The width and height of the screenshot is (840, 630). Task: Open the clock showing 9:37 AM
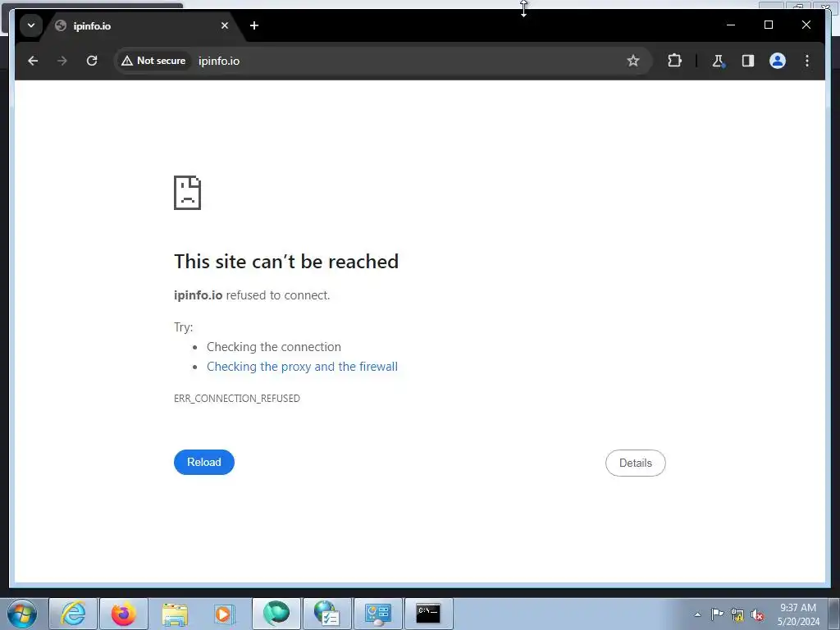coord(798,614)
